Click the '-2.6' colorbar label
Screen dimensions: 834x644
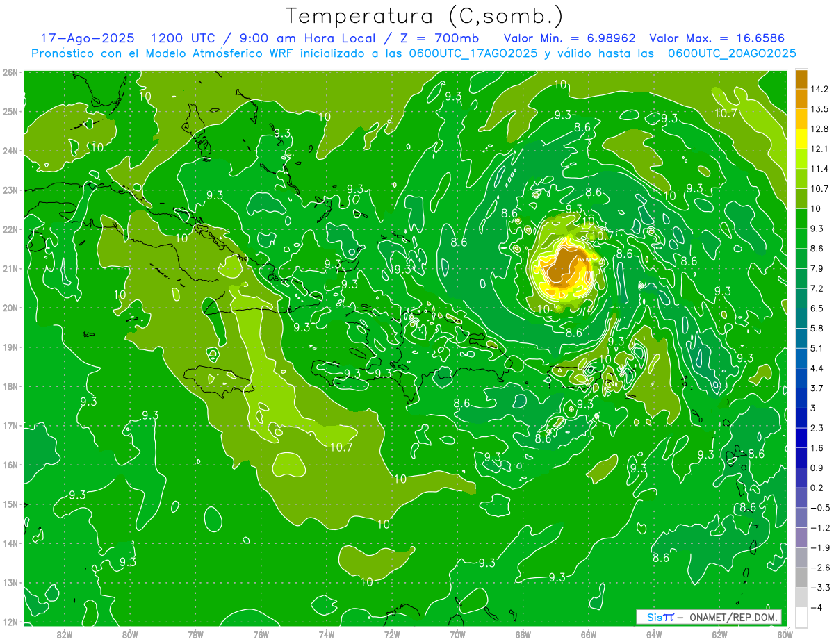click(x=820, y=568)
